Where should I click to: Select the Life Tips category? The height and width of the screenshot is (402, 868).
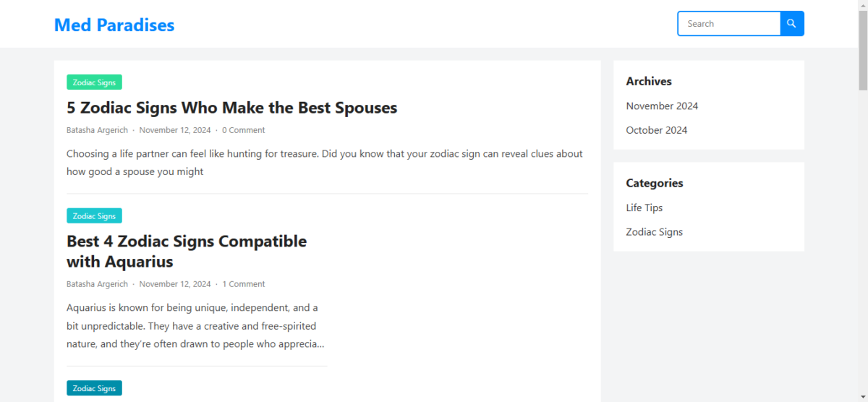(644, 208)
